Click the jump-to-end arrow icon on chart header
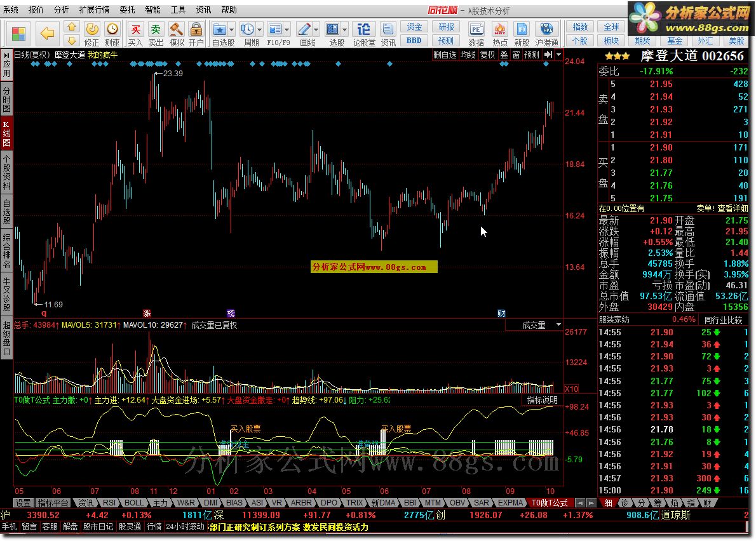This screenshot has height=541, width=756. [548, 55]
